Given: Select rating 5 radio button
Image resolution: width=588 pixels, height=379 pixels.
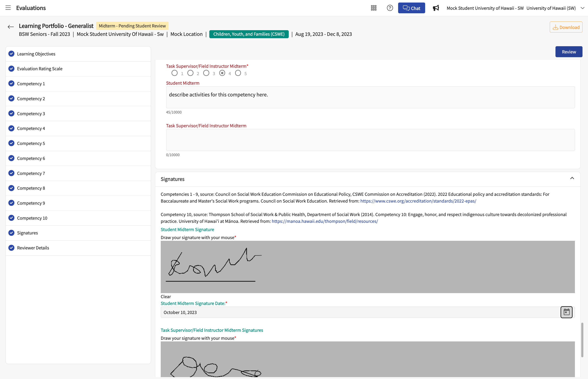Looking at the screenshot, I should coord(238,73).
